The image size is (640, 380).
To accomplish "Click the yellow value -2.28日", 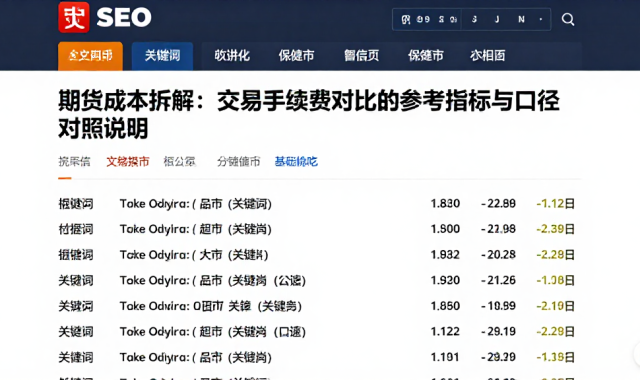I will [x=556, y=255].
